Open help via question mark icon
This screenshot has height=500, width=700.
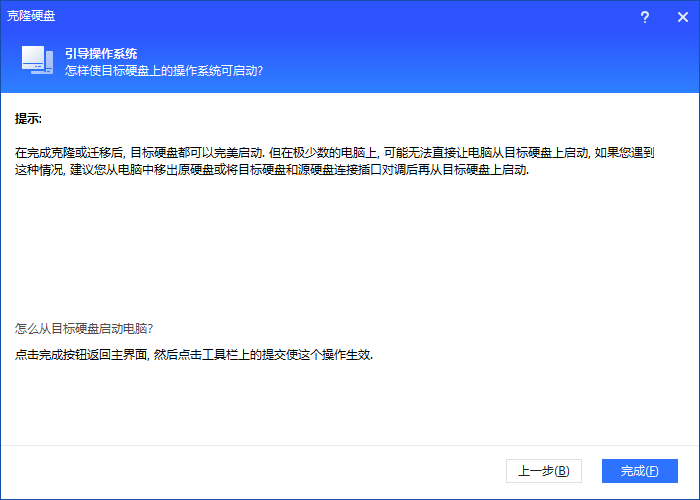pos(645,17)
